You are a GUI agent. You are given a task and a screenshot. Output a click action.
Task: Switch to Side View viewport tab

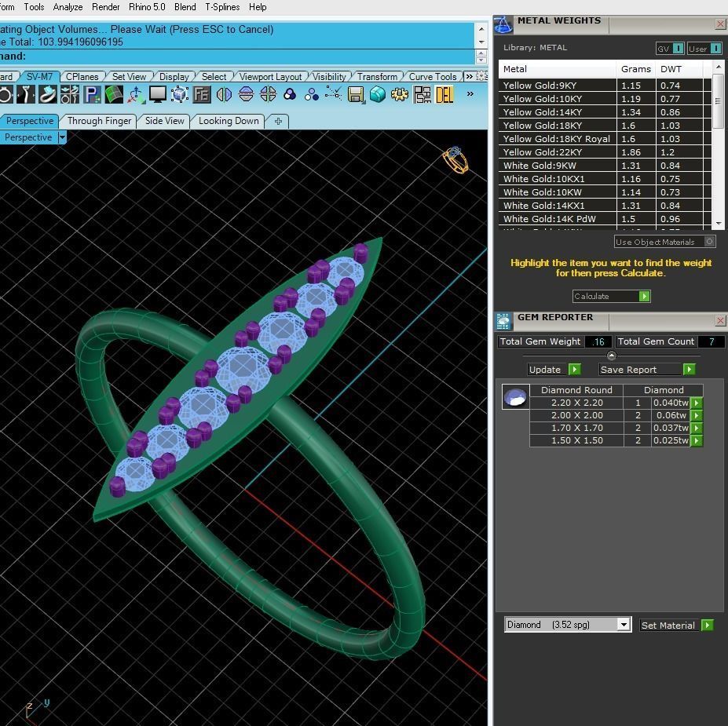click(164, 121)
